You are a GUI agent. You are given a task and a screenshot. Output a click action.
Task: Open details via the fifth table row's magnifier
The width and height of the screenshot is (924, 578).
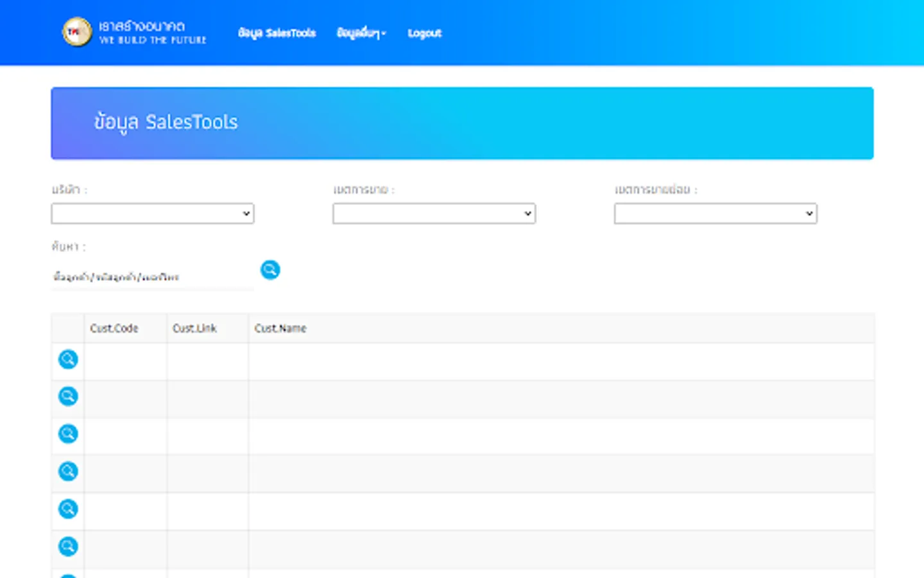(x=68, y=509)
